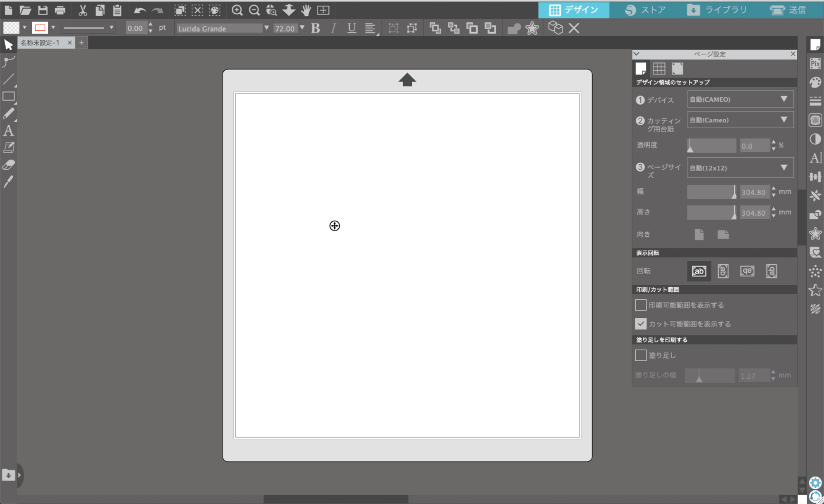Image resolution: width=824 pixels, height=504 pixels.
Task: Select the Text tool
Action: (9, 131)
